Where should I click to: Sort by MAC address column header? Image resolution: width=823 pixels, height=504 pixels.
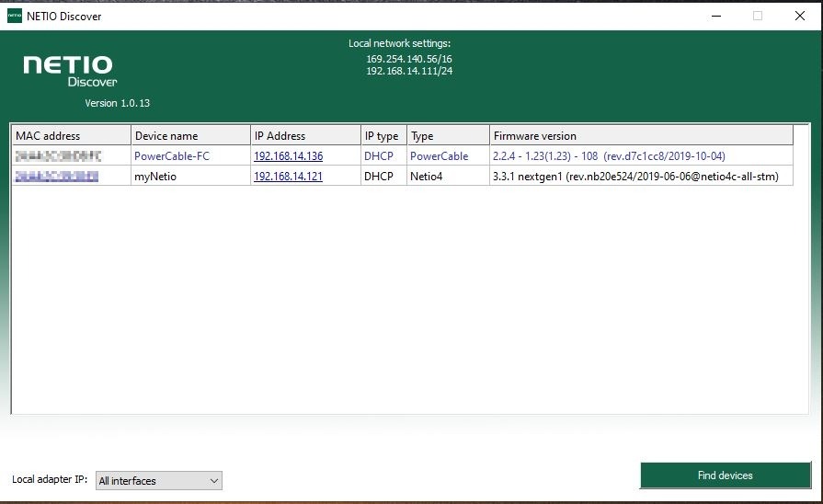72,135
